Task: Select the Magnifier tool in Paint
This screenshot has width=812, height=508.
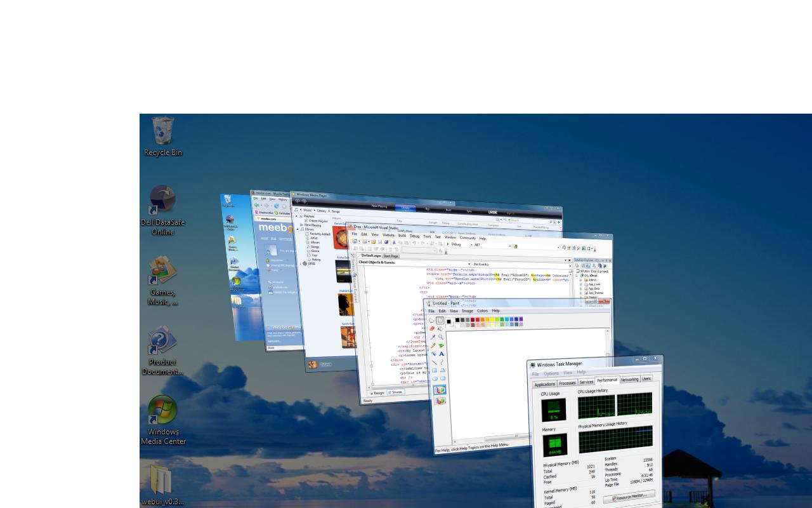Action: click(x=440, y=337)
